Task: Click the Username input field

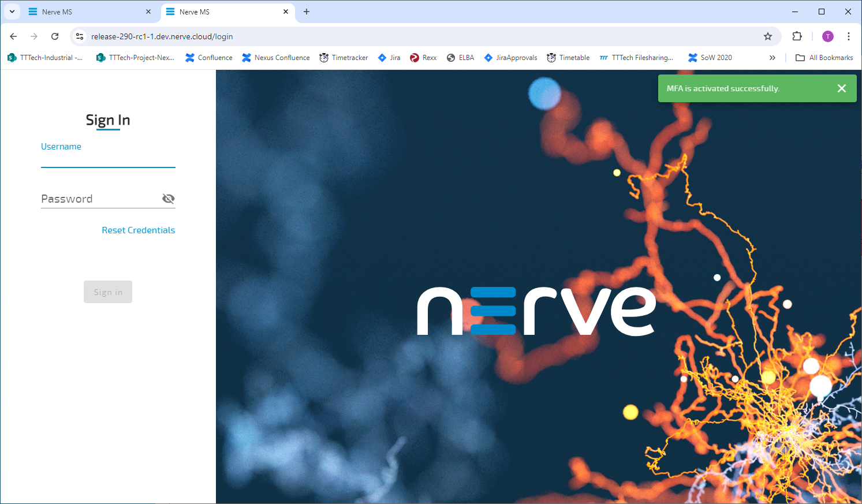Action: point(108,158)
